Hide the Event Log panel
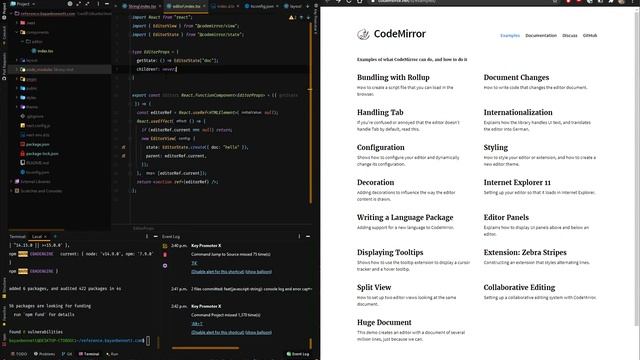The width and height of the screenshot is (640, 360). [x=308, y=236]
